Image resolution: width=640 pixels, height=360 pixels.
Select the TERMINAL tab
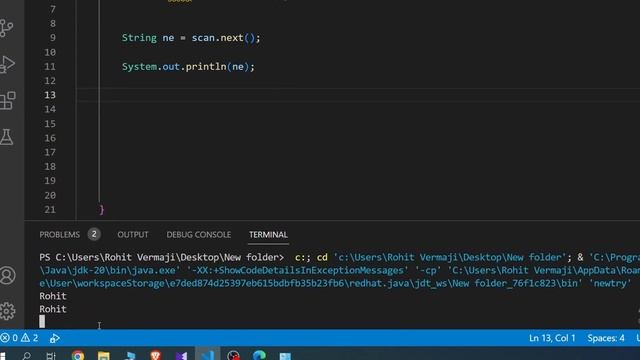[x=268, y=235]
